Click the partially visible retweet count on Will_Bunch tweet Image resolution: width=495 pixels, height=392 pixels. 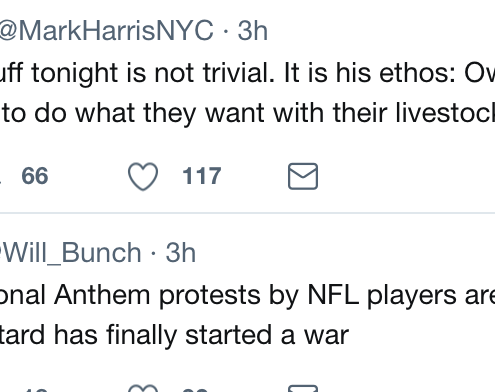click(36, 389)
